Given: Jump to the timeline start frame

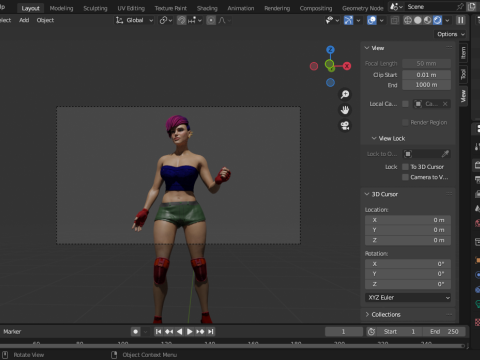Looking at the screenshot, I should tap(159, 332).
